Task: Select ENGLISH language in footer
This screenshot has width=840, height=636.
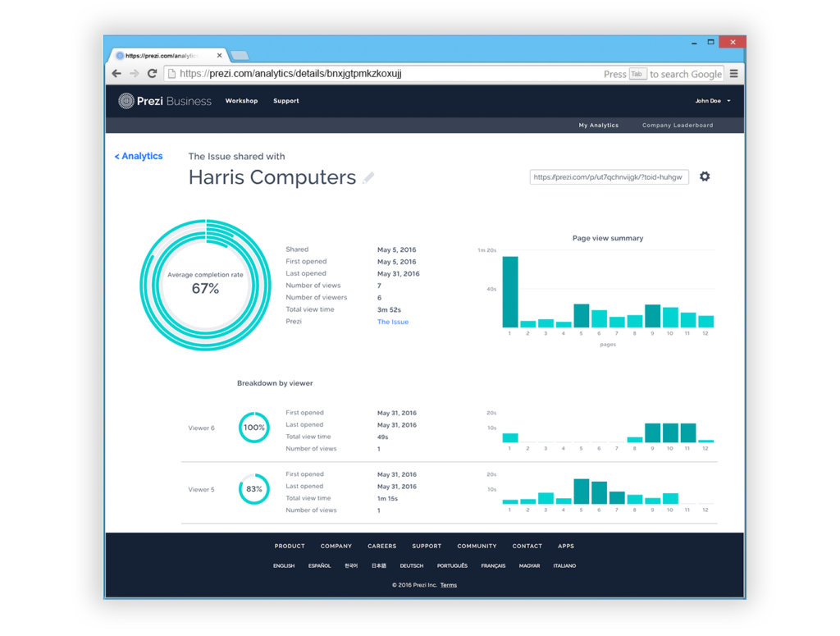Action: click(284, 565)
